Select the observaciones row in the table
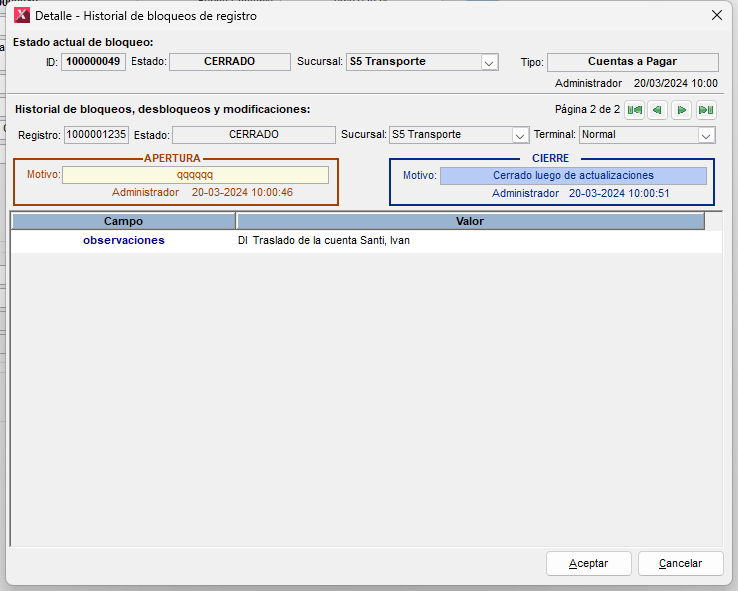Image resolution: width=738 pixels, height=591 pixels. pos(123,240)
